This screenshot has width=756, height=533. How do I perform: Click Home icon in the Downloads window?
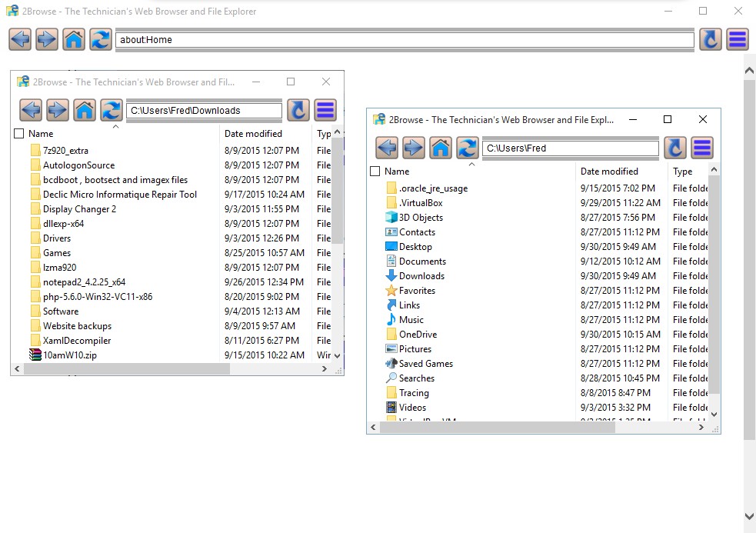85,110
